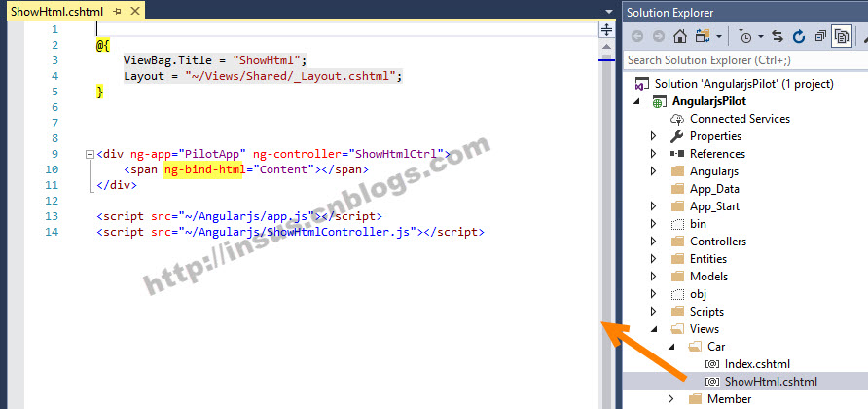
Task: Close the ShowHtml.cshtml tab
Action: click(x=133, y=12)
